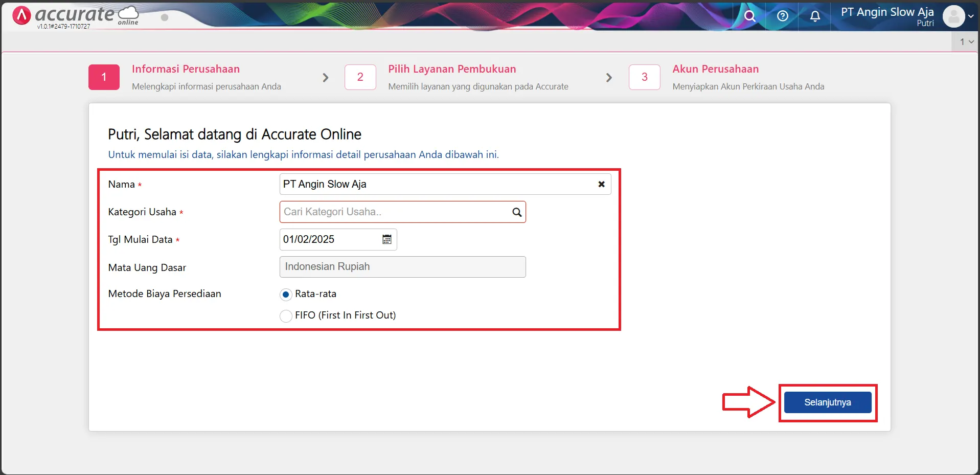Viewport: 980px width, 475px height.
Task: Select the Akun Perusahaan step title
Action: coord(716,69)
